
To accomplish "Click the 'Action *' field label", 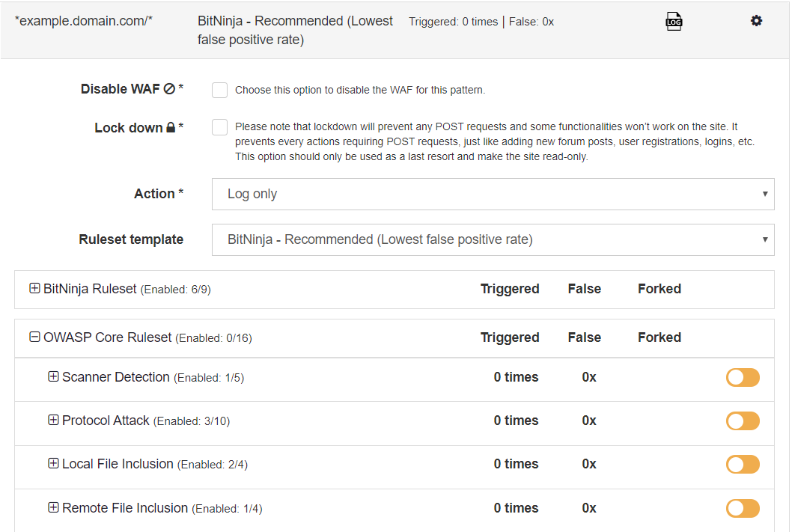I will 159,194.
